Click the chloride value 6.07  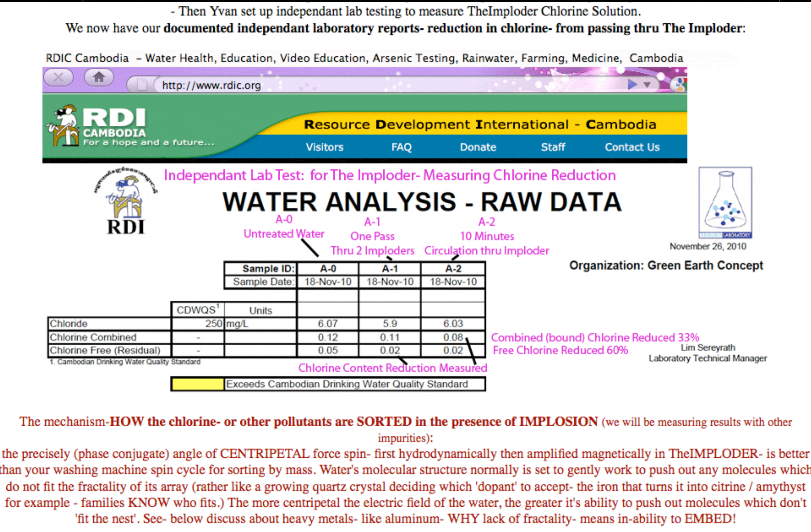[x=328, y=324]
